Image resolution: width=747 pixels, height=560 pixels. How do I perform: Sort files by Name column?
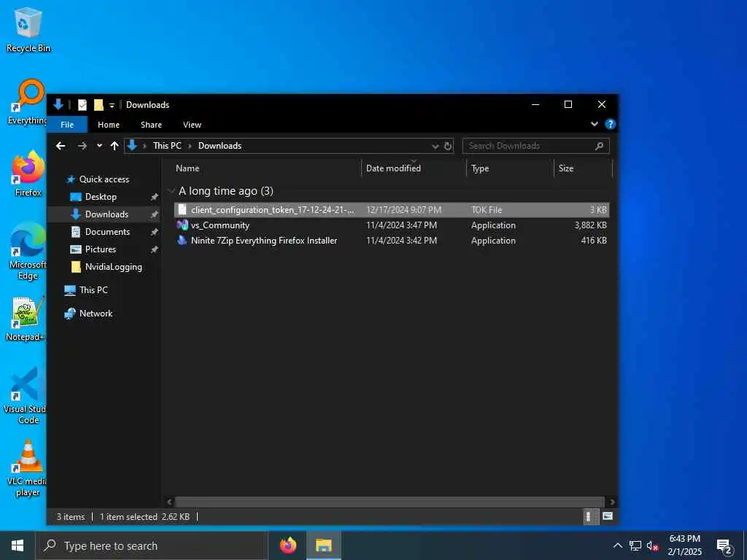coord(268,168)
